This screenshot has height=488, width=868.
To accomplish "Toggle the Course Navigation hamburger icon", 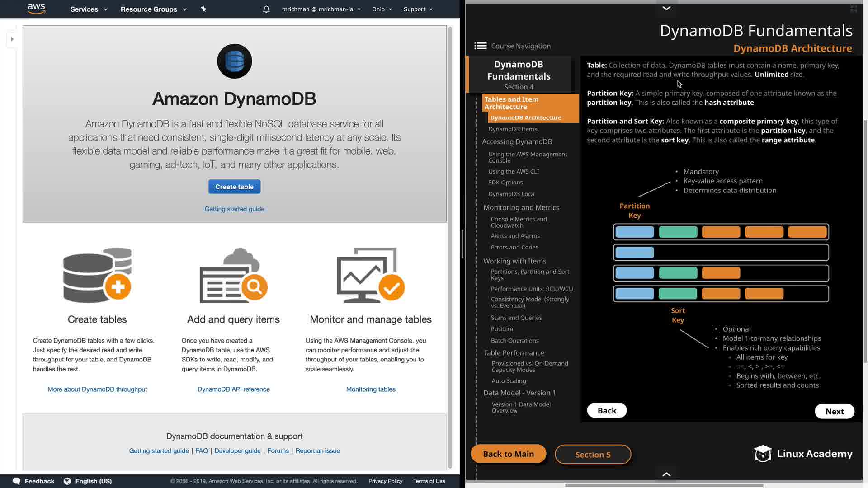I will pos(480,46).
